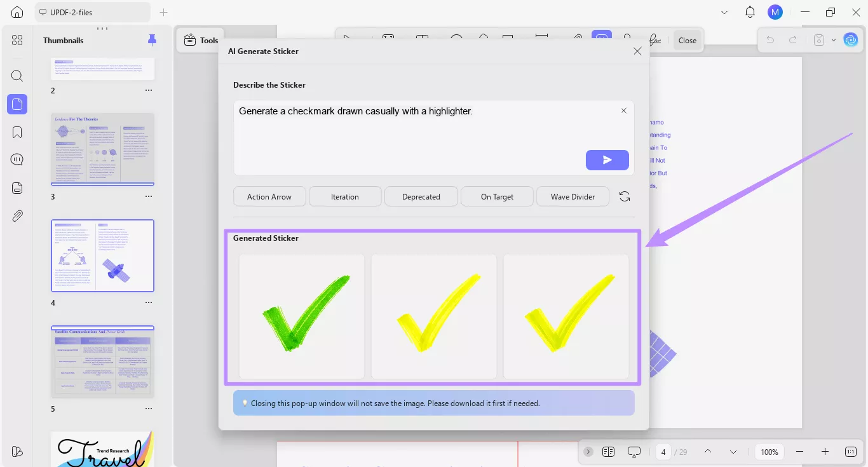Open the page layout view options
868x467 pixels.
click(608, 452)
